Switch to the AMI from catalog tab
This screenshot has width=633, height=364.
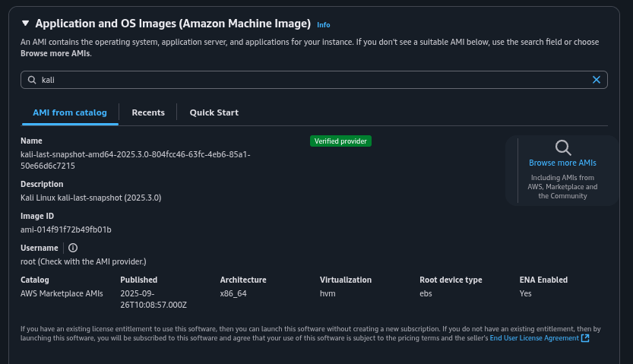[x=69, y=112]
